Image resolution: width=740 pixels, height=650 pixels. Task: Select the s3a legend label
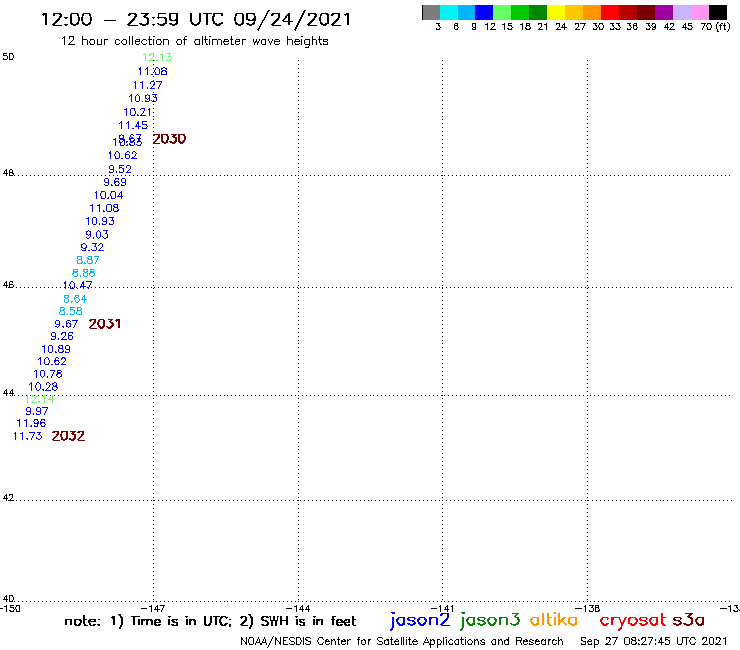(x=689, y=620)
